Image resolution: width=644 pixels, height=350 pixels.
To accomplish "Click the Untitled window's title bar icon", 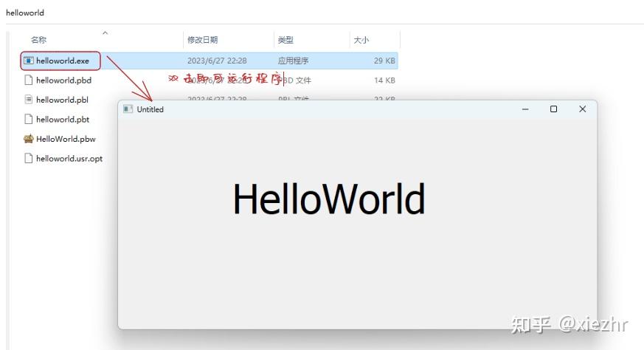I will tap(128, 109).
